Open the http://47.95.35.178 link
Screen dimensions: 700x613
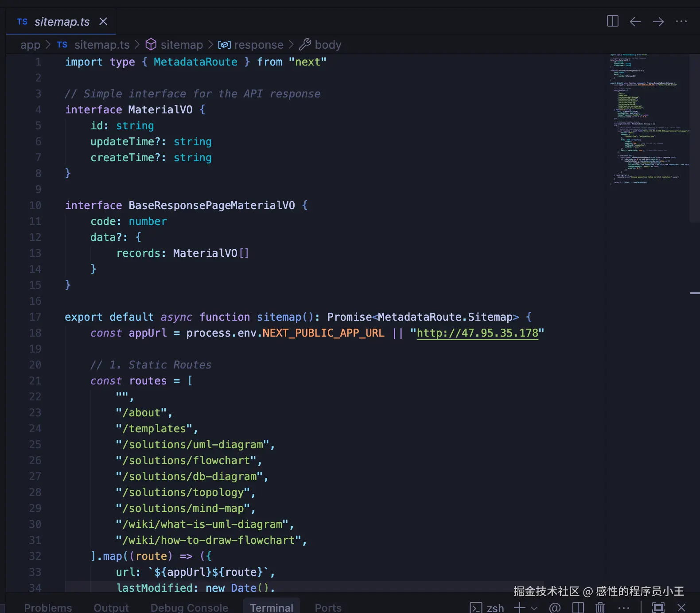(x=478, y=333)
